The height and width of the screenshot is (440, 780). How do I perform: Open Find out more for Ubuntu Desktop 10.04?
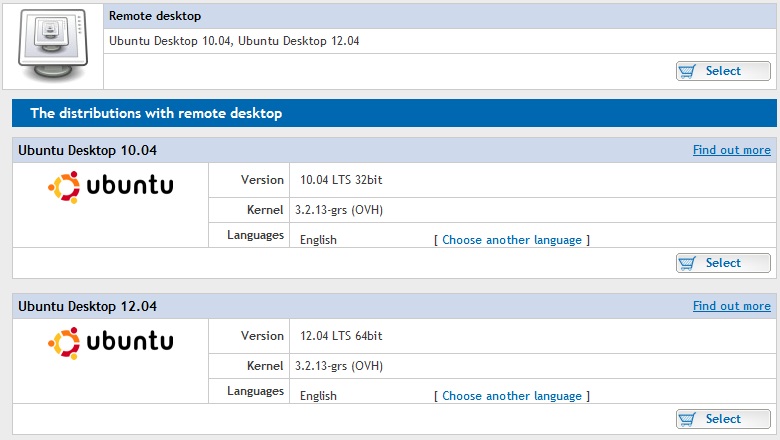(x=732, y=150)
